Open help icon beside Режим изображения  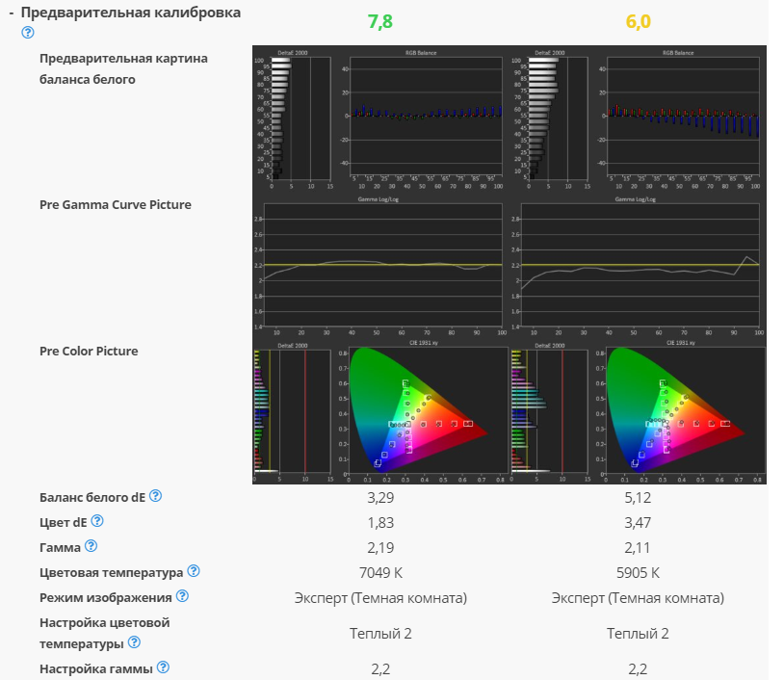(183, 596)
